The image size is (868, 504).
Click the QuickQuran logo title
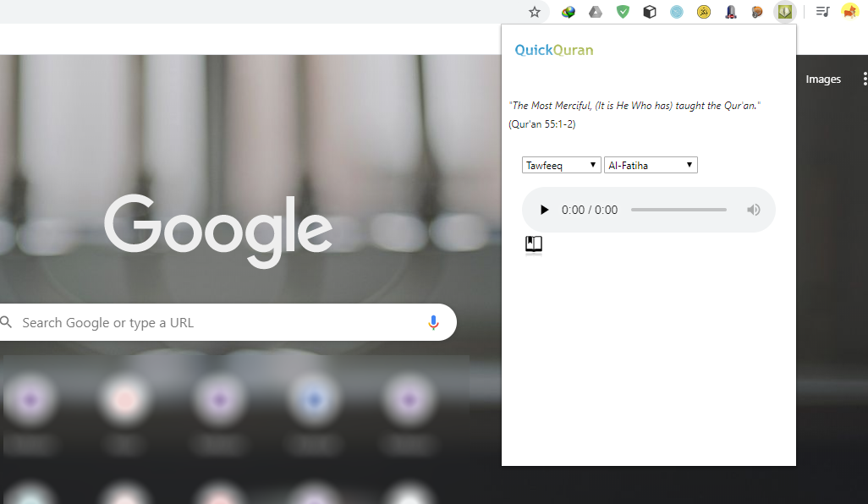pos(554,51)
